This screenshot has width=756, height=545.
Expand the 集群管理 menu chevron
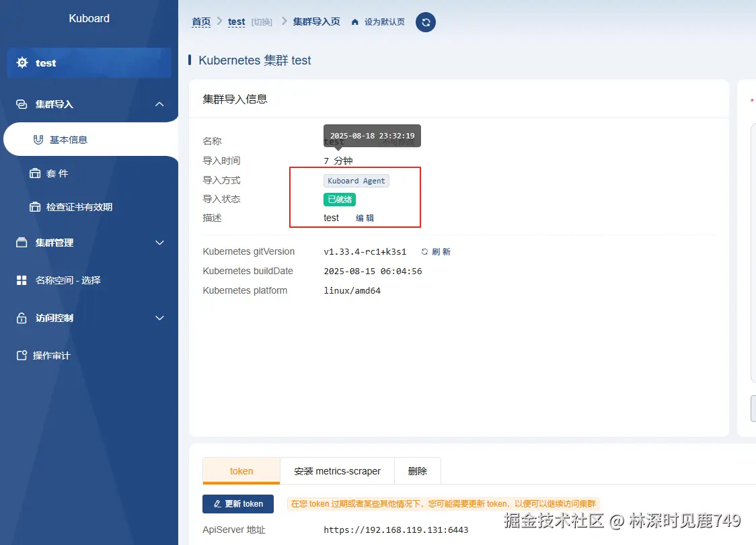point(159,243)
